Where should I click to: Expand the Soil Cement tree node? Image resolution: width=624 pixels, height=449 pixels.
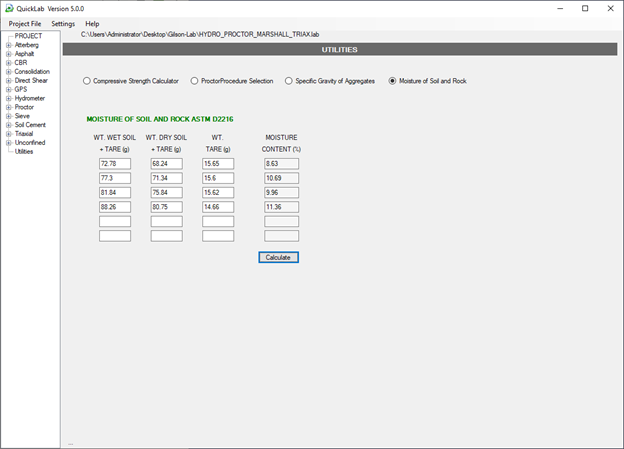click(x=9, y=125)
